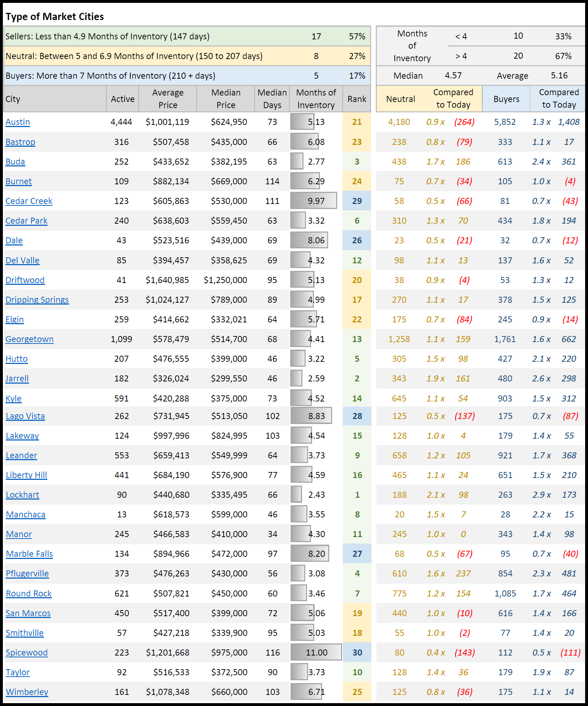
Task: Follow the Dripping Springs link
Action: coord(37,300)
